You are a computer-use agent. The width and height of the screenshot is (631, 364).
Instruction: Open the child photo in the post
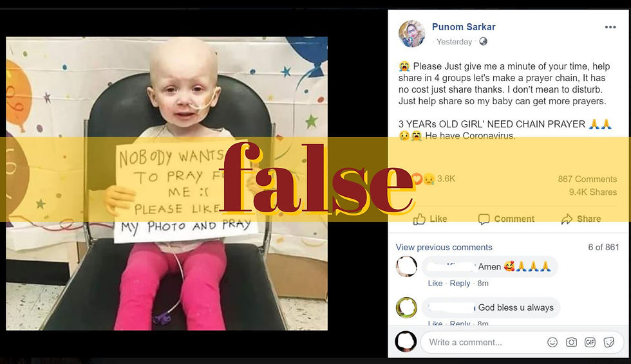(167, 183)
